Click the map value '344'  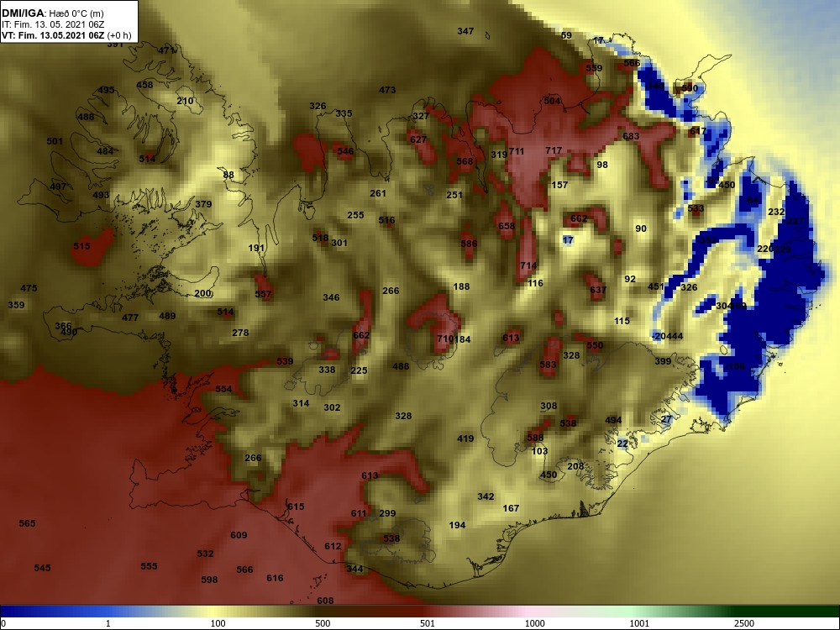tap(354, 569)
